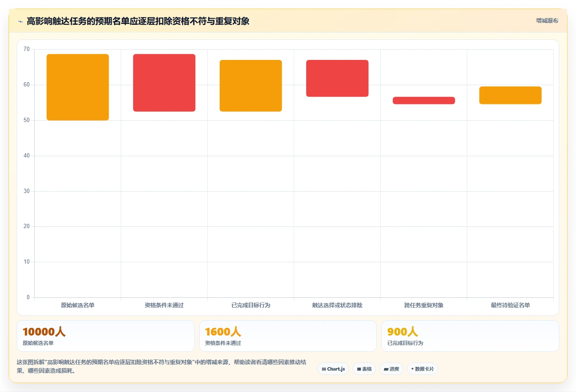The height and width of the screenshot is (392, 576).
Task: Click the orange 原始候选名单 waterfall bar
Action: click(x=78, y=87)
